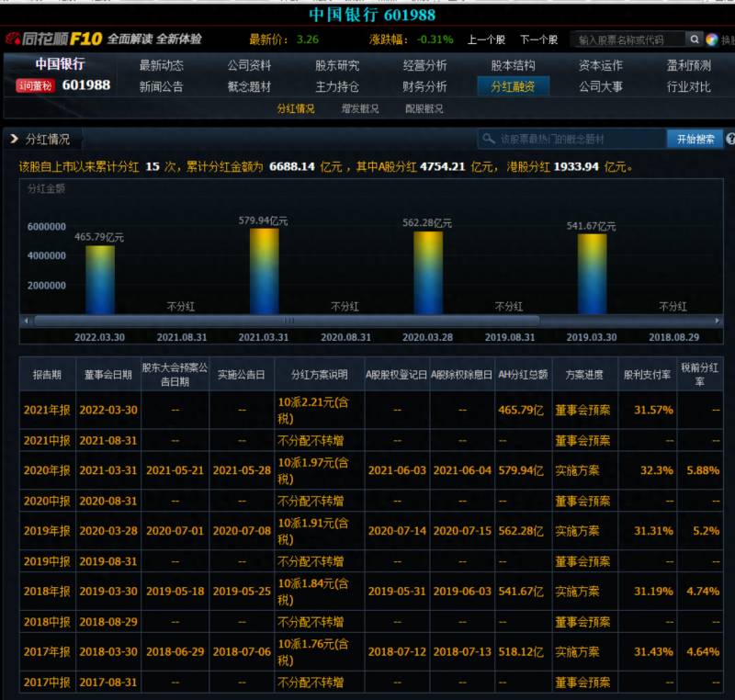735x700 pixels.
Task: Go to 财务分析 section
Action: coord(424,86)
